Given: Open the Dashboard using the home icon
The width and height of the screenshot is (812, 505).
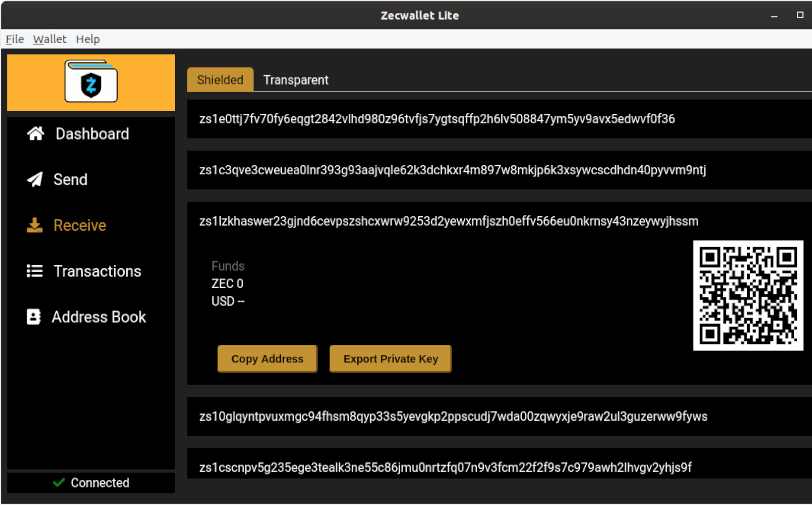Looking at the screenshot, I should click(36, 134).
